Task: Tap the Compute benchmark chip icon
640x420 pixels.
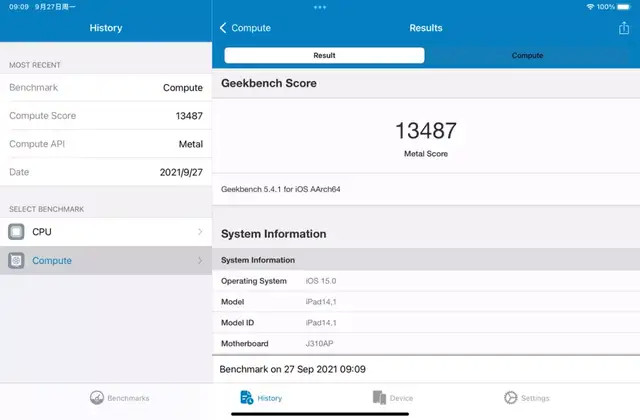Action: point(16,260)
